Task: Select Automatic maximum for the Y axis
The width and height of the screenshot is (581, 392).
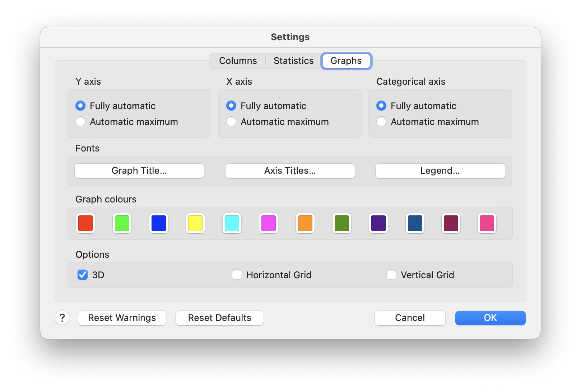Action: click(80, 122)
